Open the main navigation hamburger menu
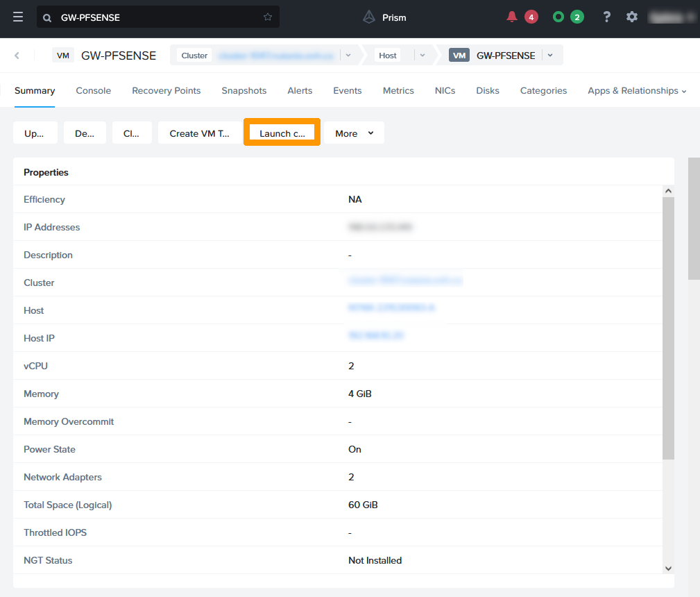Screen dimensions: 700x597 tap(17, 18)
